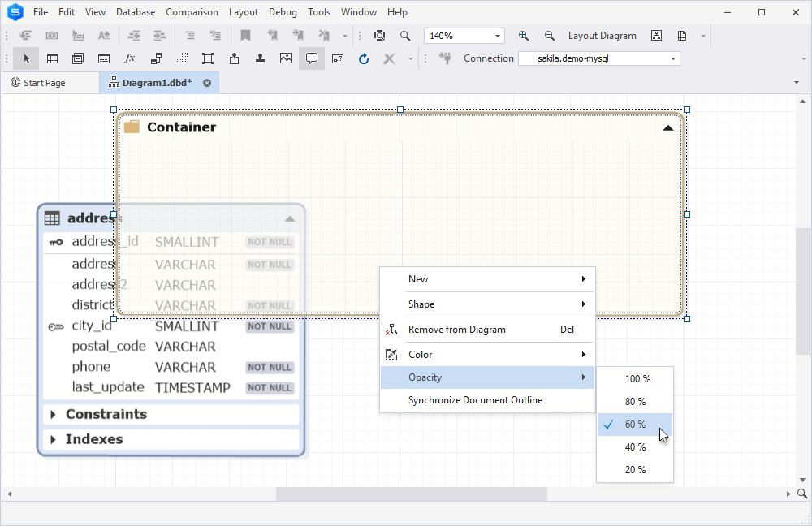Click the diagram overview tool icon
Screen dimensions: 812x526
click(338, 58)
